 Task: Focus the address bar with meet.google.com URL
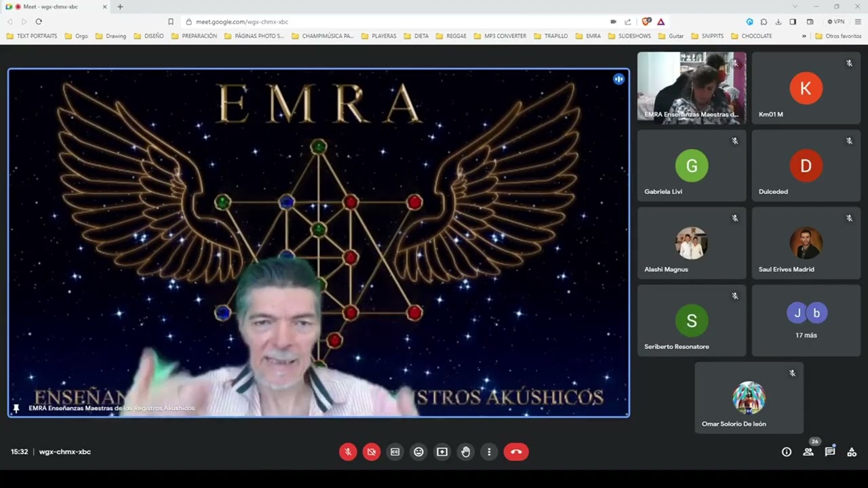click(393, 22)
